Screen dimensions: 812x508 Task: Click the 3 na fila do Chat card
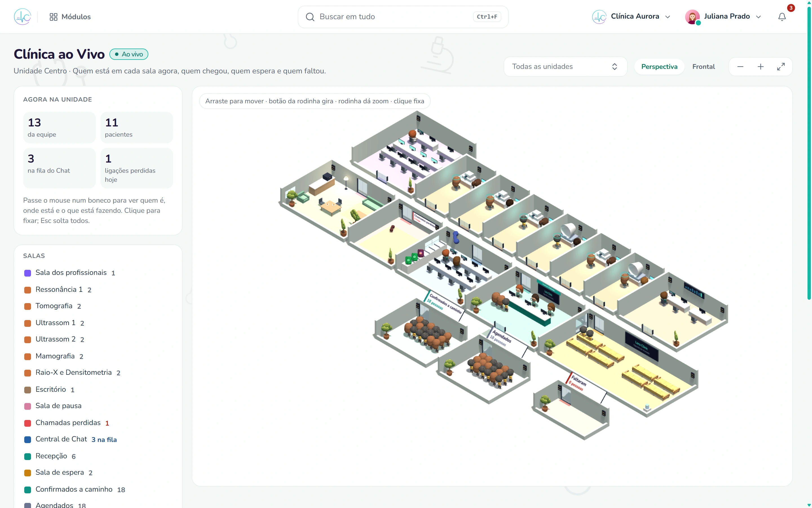pos(59,168)
